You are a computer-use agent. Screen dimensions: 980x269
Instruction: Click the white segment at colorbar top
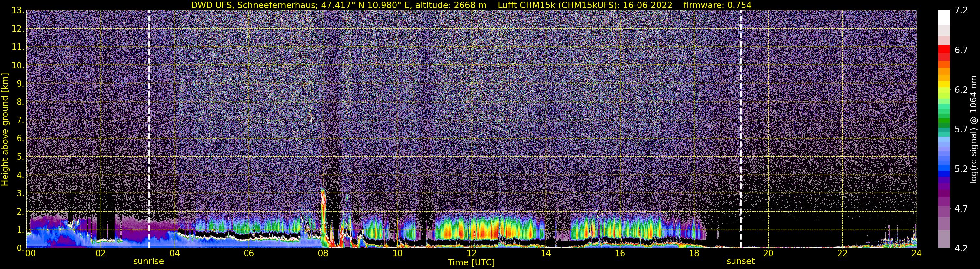pos(944,18)
